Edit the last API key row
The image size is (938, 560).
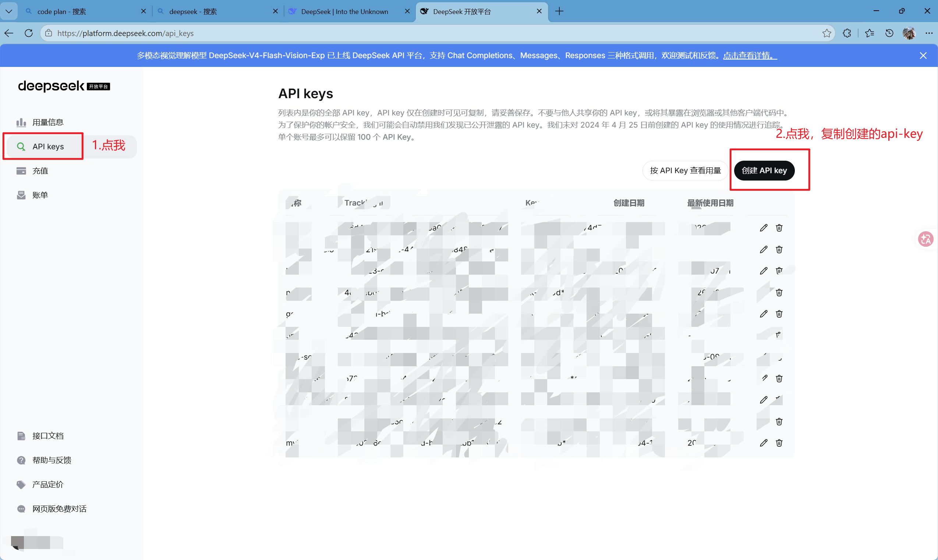tap(764, 443)
